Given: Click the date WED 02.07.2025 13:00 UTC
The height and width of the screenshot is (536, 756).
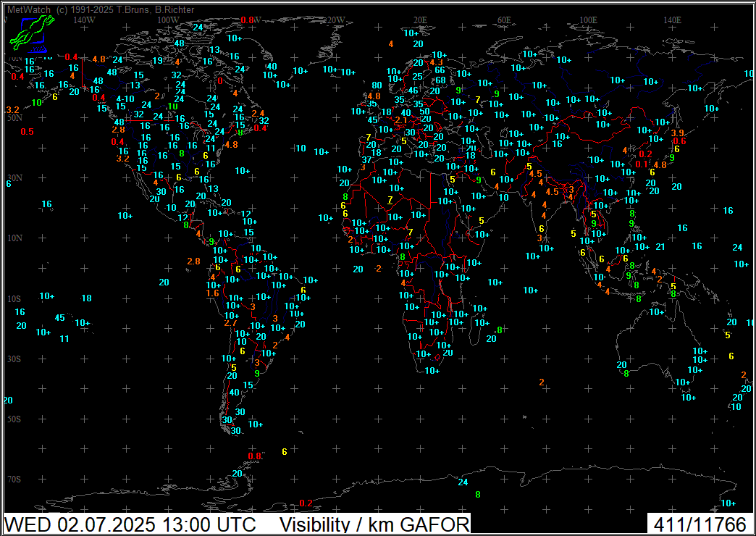Looking at the screenshot, I should 130,524.
